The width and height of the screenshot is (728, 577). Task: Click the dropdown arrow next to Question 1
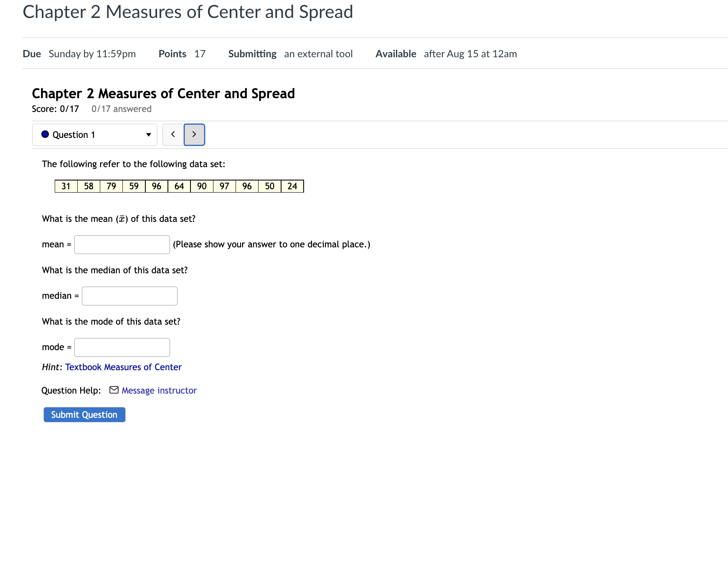coord(148,135)
